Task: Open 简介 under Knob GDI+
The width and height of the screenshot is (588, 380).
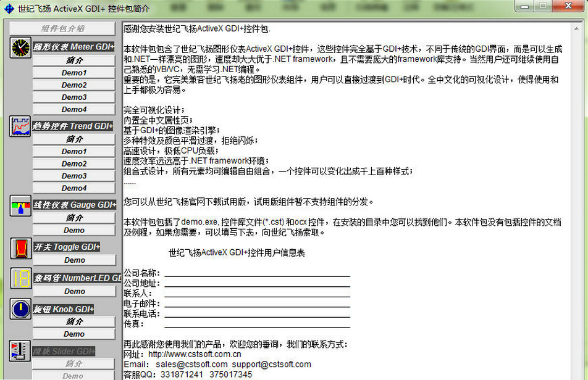Action: (74, 321)
